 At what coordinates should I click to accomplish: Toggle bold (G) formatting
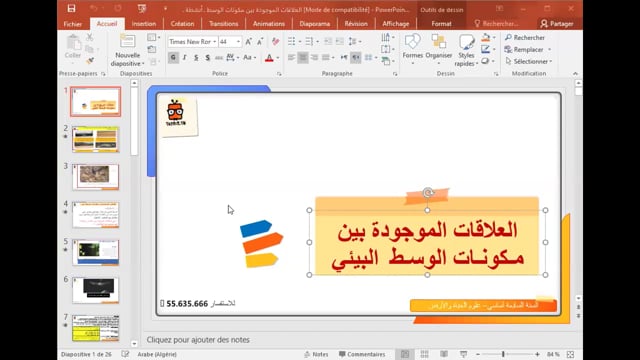173,58
